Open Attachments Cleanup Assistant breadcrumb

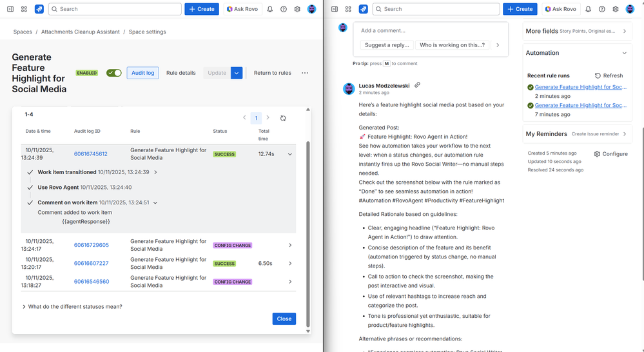[x=81, y=32]
